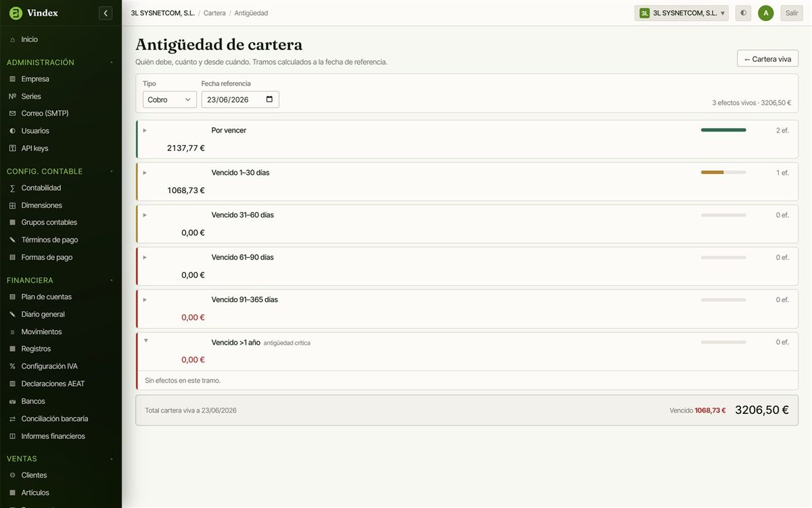
Task: Click the total 3206,50 € amount
Action: pyautogui.click(x=762, y=410)
